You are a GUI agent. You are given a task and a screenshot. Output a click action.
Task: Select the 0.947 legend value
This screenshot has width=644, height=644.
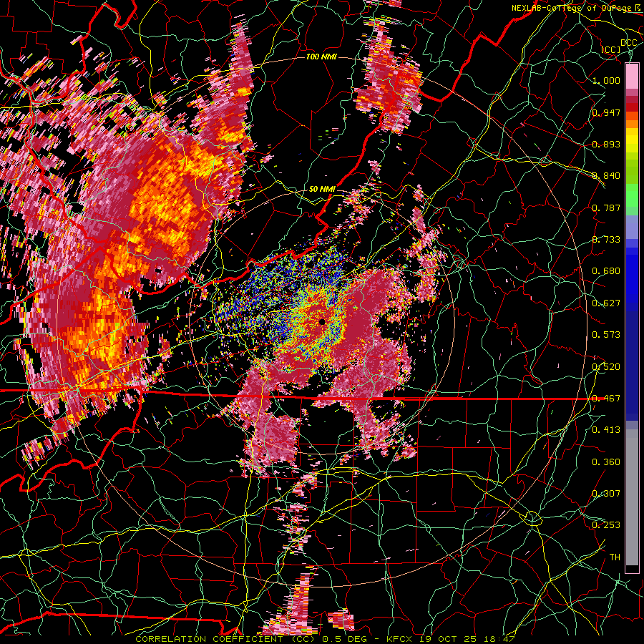(x=606, y=112)
